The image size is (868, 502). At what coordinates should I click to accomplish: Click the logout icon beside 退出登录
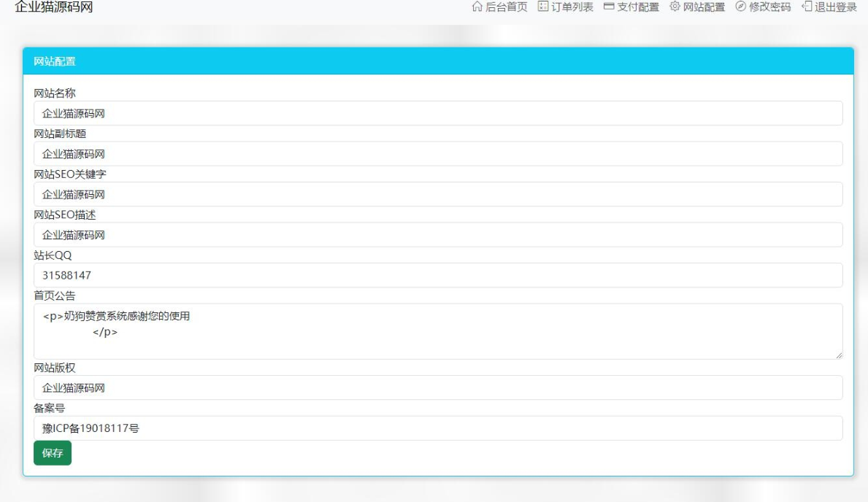click(807, 7)
